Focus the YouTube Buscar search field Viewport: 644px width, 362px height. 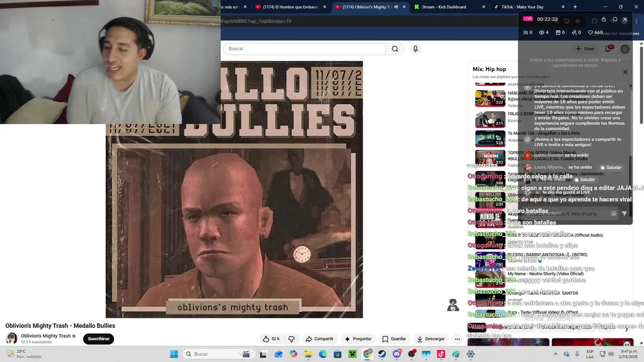pyautogui.click(x=304, y=49)
